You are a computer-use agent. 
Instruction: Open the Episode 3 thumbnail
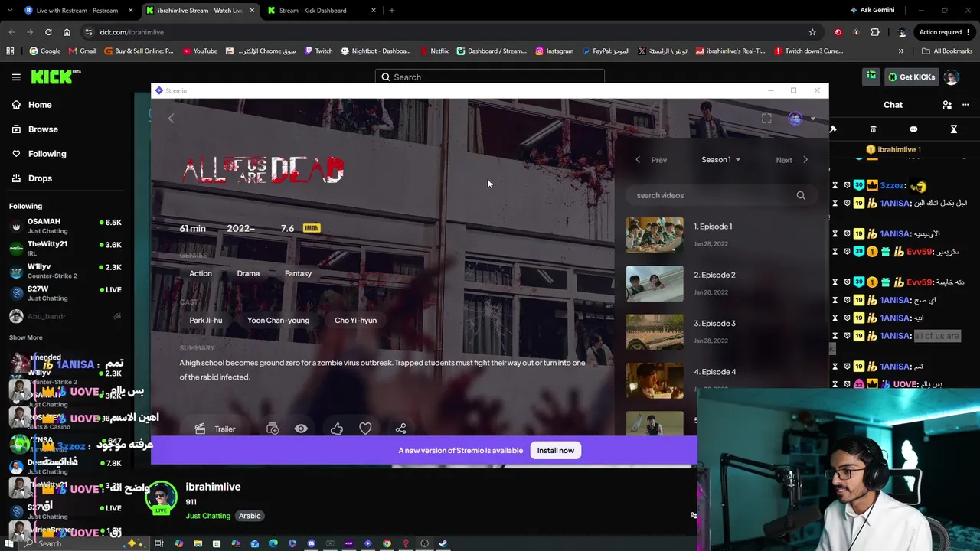pyautogui.click(x=655, y=331)
